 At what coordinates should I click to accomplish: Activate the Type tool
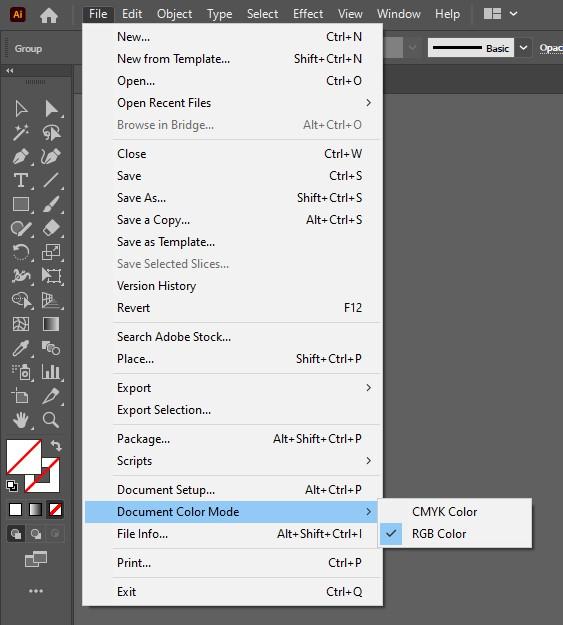[21, 180]
